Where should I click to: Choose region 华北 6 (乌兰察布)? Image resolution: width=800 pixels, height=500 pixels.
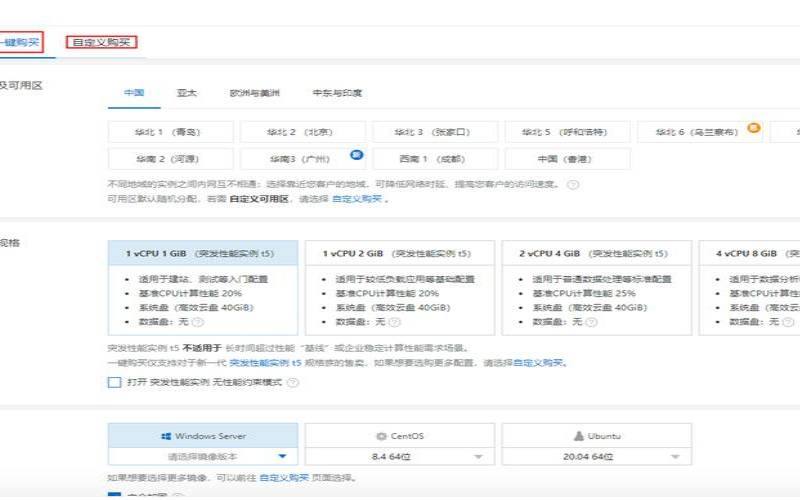click(x=700, y=132)
